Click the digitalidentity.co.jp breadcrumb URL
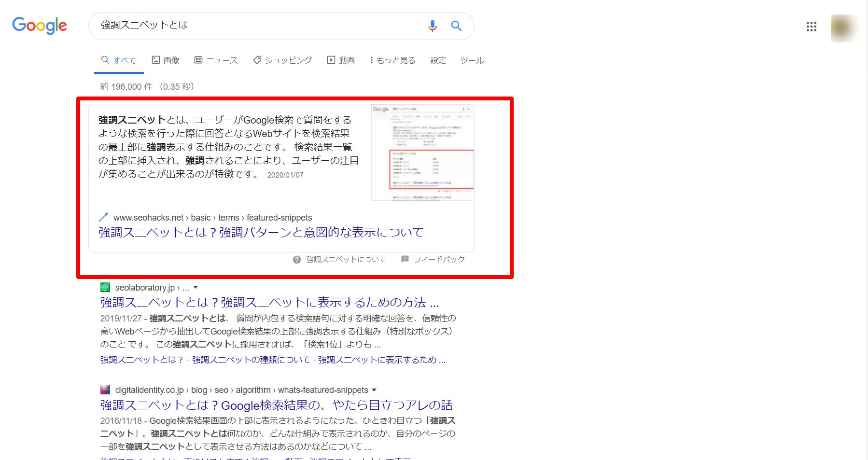 pyautogui.click(x=241, y=390)
